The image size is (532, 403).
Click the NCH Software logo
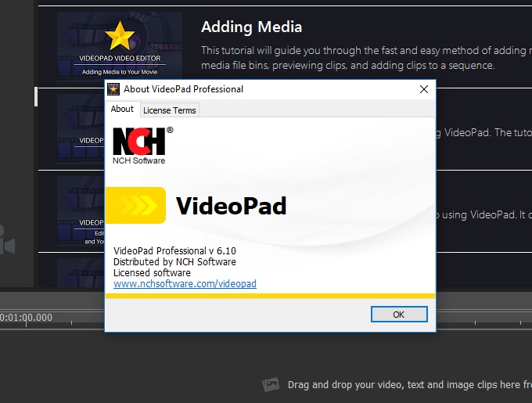coord(142,146)
